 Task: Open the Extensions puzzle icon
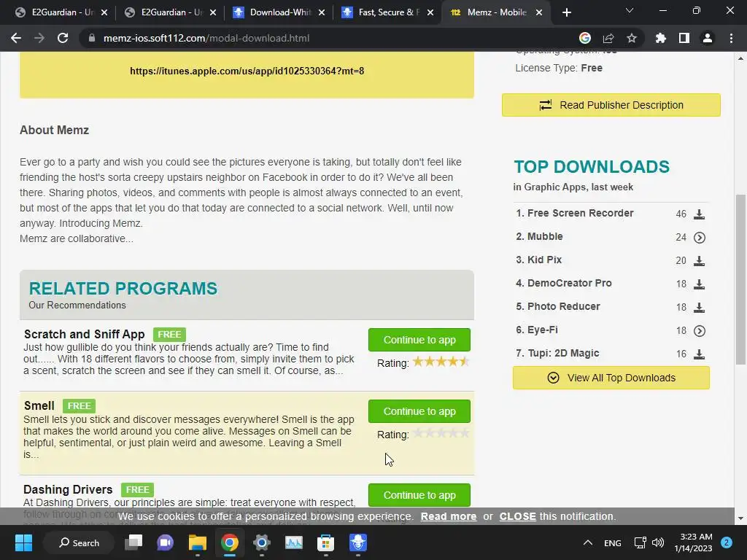661,38
